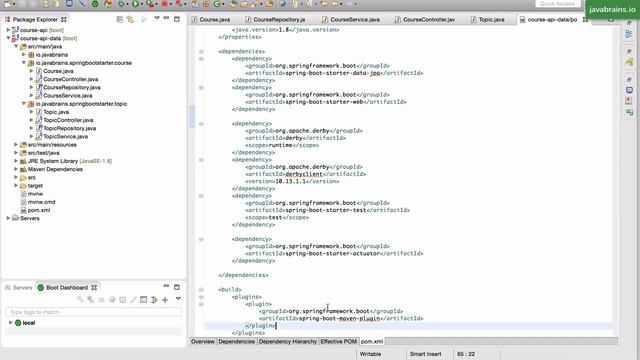Click the green Run button in top toolbar
The height and width of the screenshot is (360, 640).
(135, 4)
